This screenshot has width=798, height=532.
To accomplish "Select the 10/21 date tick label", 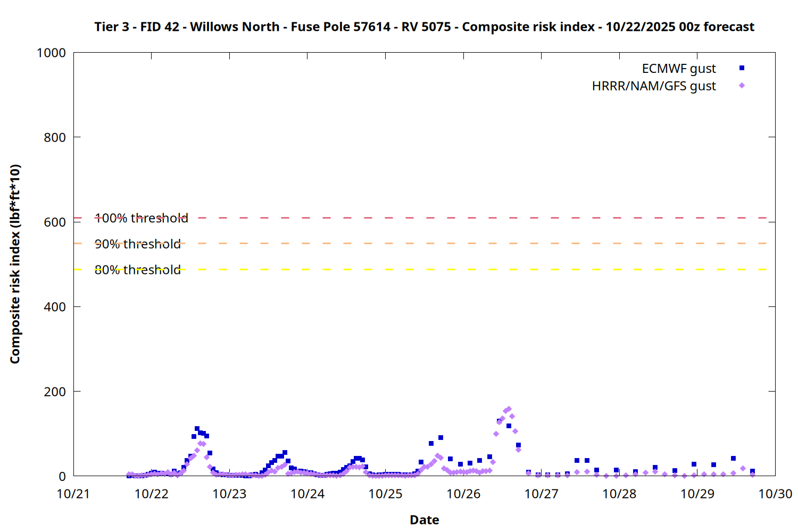I will (x=73, y=494).
